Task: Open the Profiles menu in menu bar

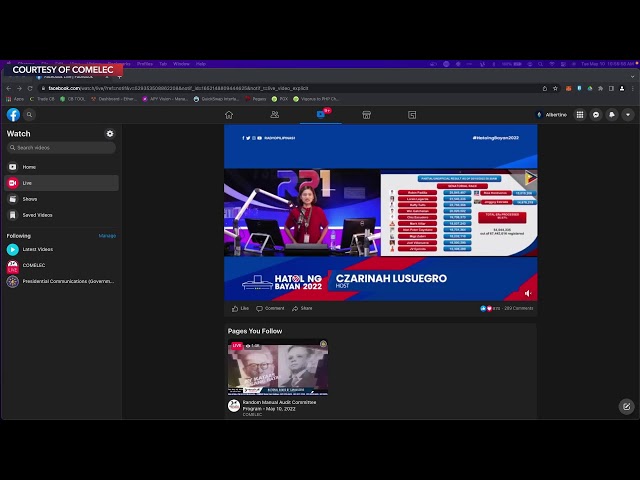Action: click(144, 64)
